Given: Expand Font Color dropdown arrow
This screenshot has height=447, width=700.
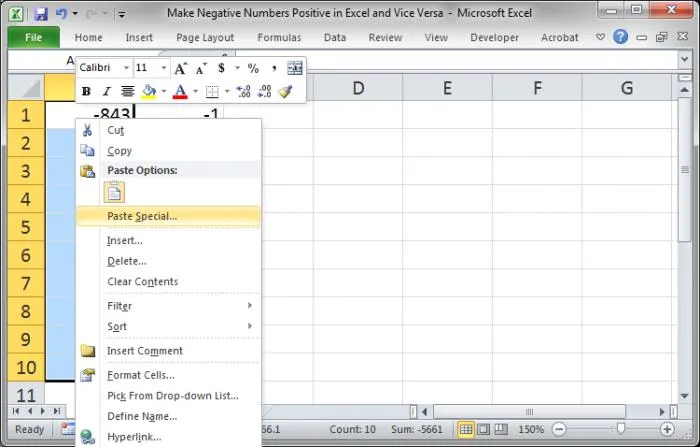Looking at the screenshot, I should (x=196, y=92).
